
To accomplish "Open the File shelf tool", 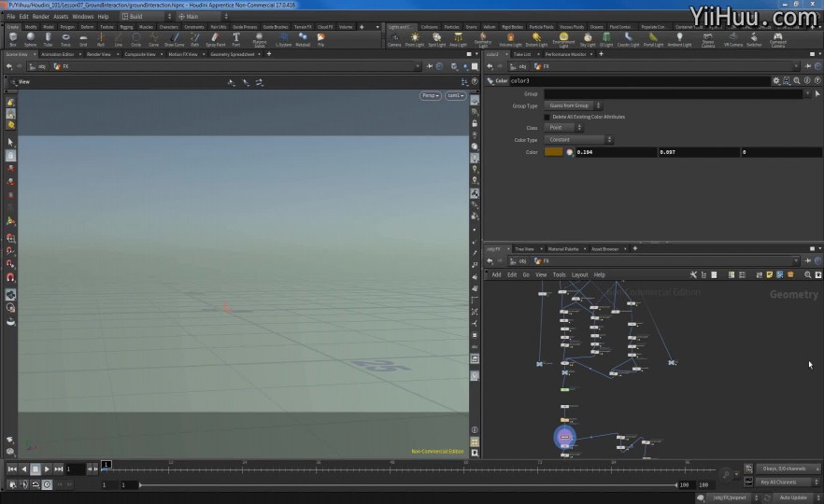I will pyautogui.click(x=320, y=39).
